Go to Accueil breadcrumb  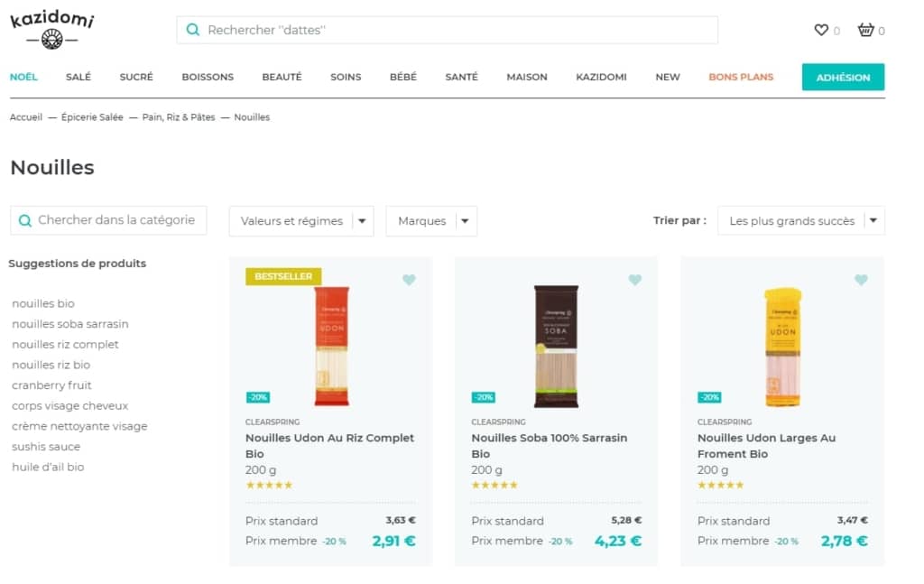(x=26, y=117)
